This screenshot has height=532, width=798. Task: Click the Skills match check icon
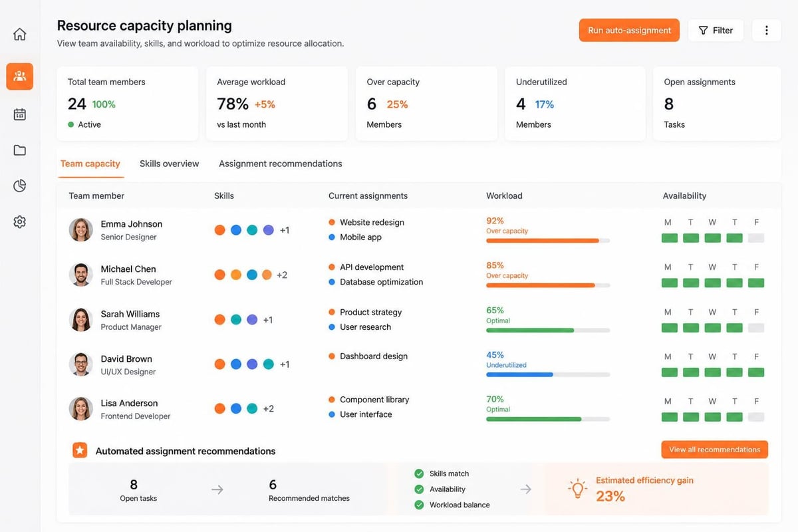click(x=419, y=473)
